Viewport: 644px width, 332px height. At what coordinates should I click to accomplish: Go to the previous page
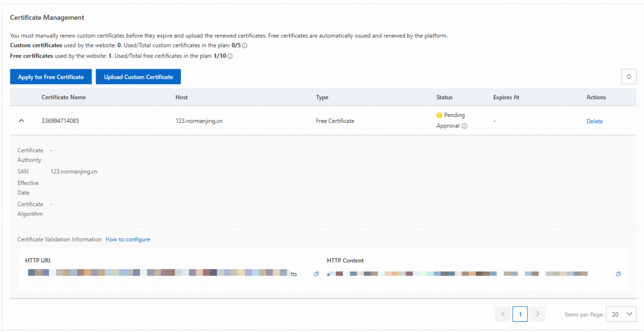pyautogui.click(x=503, y=314)
